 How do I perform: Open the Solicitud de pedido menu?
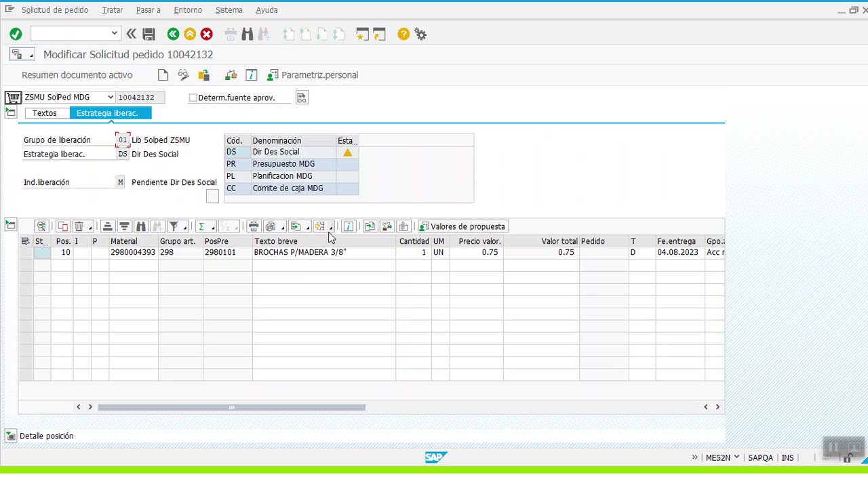point(54,10)
